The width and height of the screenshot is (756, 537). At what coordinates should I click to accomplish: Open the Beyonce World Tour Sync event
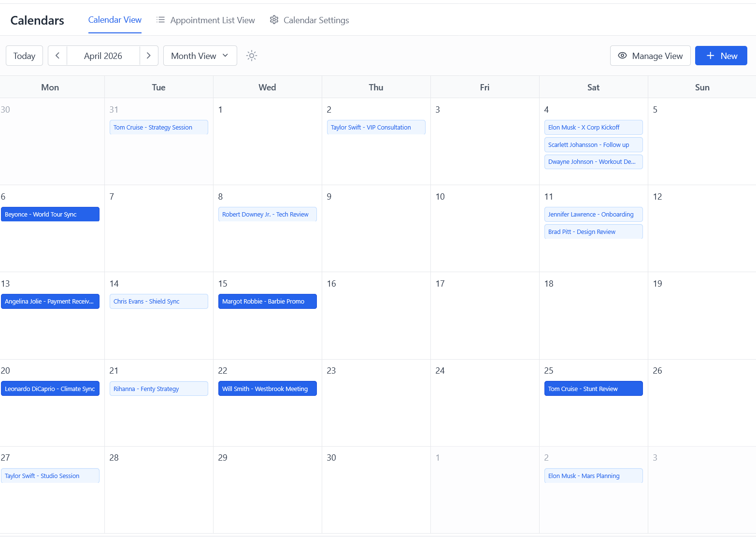[50, 214]
